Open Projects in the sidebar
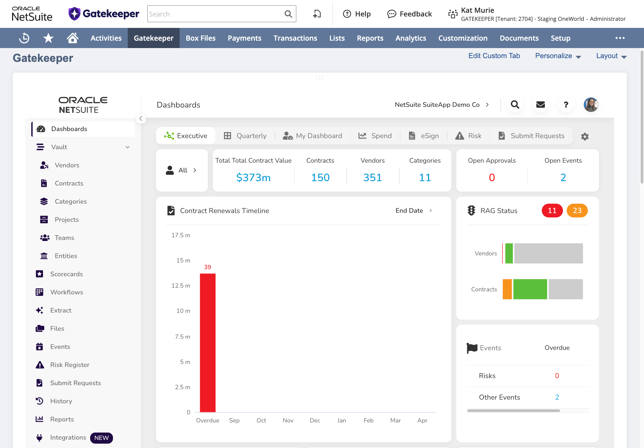644x448 pixels. tap(66, 219)
